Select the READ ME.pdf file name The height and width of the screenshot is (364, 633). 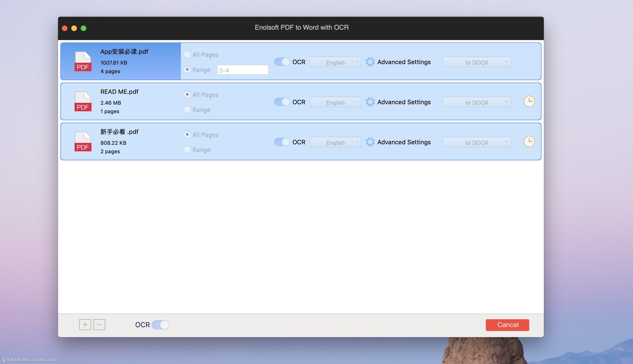pos(119,91)
